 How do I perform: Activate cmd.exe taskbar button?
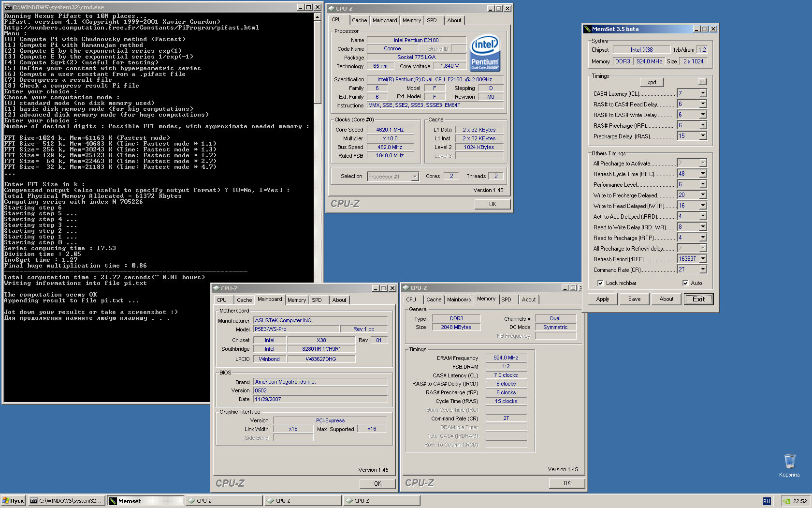66,501
